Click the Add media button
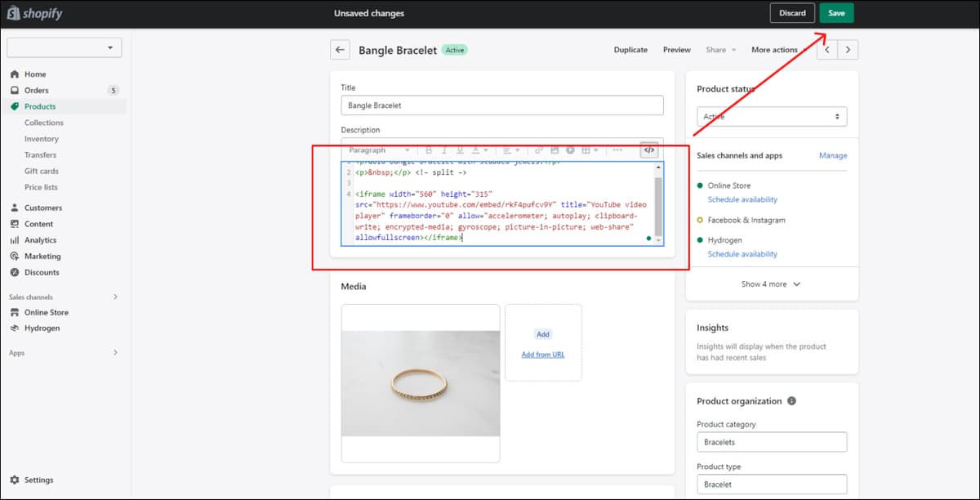Screen dimensions: 980x500 point(543,334)
